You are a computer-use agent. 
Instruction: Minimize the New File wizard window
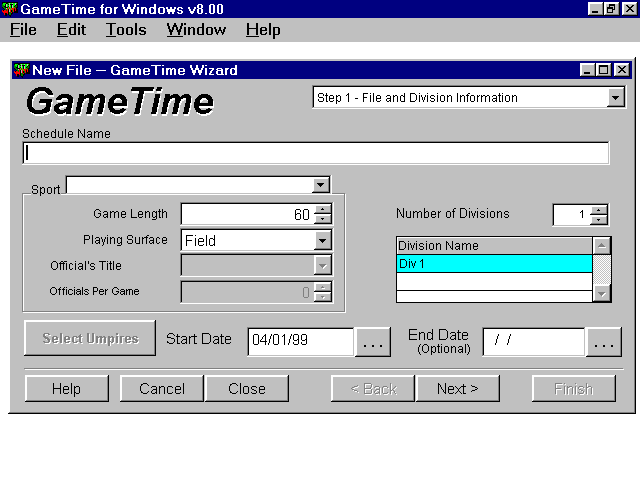coord(587,70)
